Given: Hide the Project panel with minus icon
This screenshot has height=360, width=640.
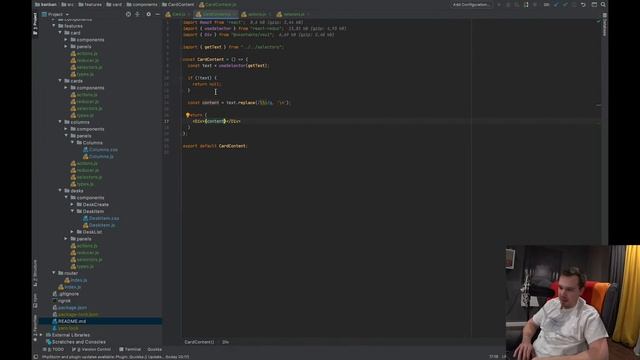Looking at the screenshot, I should [158, 14].
